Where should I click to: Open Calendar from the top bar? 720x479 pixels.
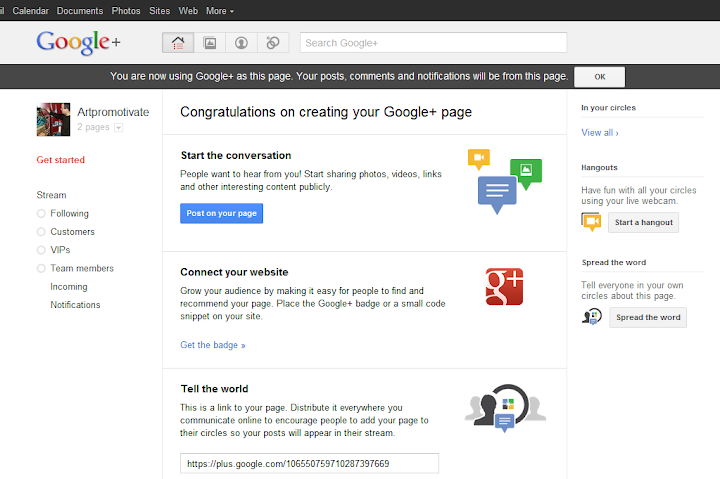[30, 11]
